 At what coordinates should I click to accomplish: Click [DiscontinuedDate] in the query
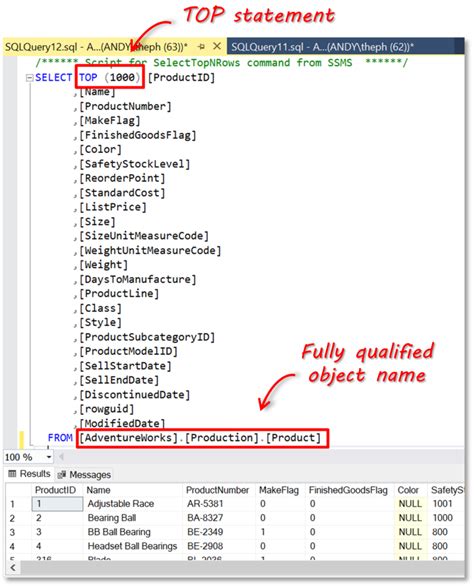pyautogui.click(x=134, y=395)
